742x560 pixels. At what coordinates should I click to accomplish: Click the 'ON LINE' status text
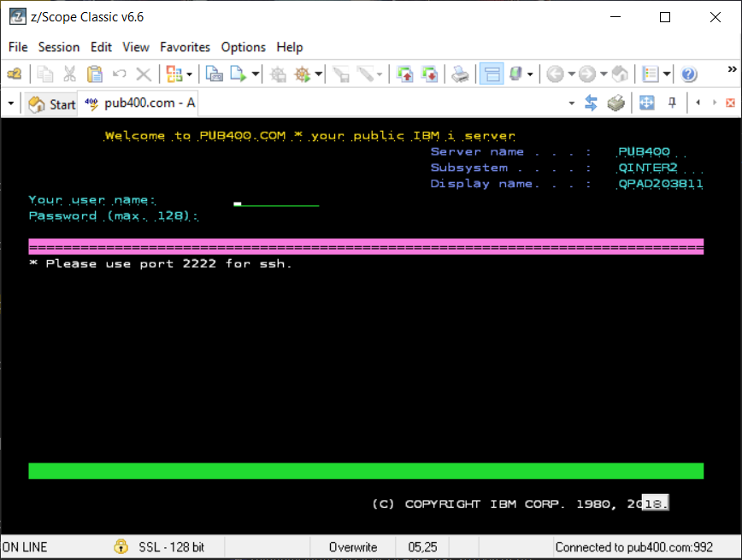pyautogui.click(x=25, y=547)
